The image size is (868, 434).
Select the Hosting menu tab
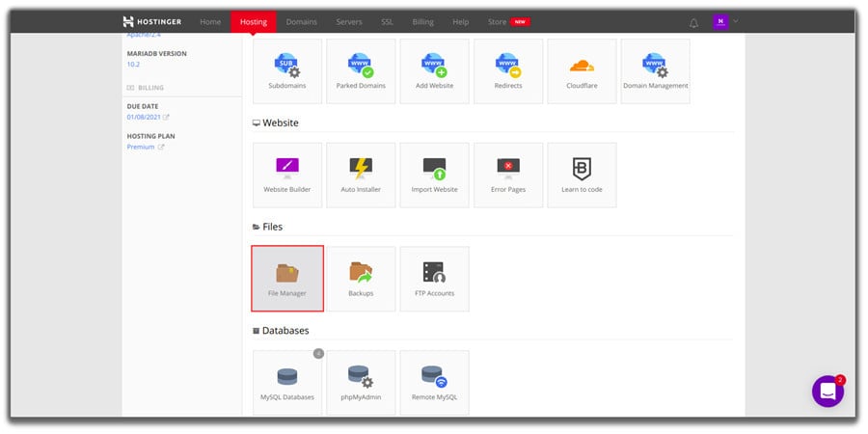point(254,22)
